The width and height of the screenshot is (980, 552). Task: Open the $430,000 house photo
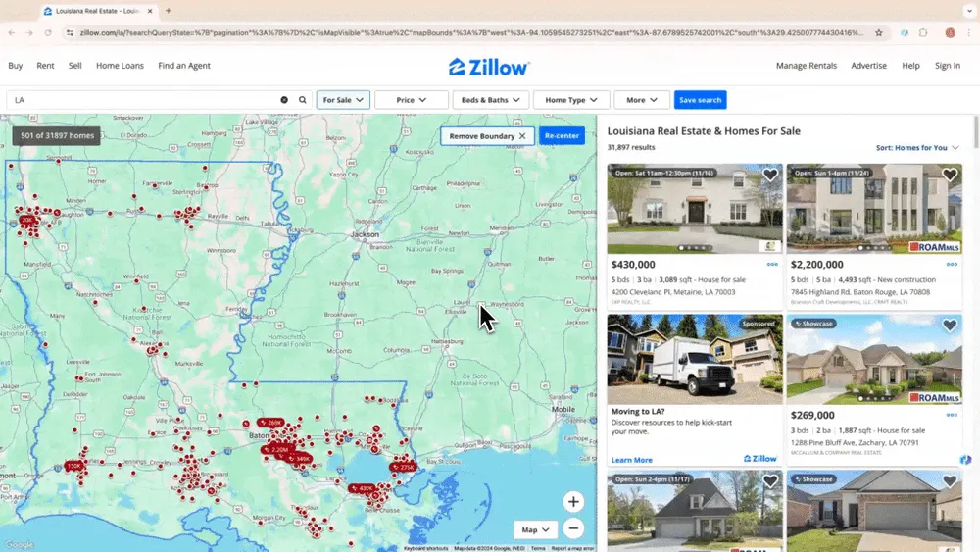(695, 209)
